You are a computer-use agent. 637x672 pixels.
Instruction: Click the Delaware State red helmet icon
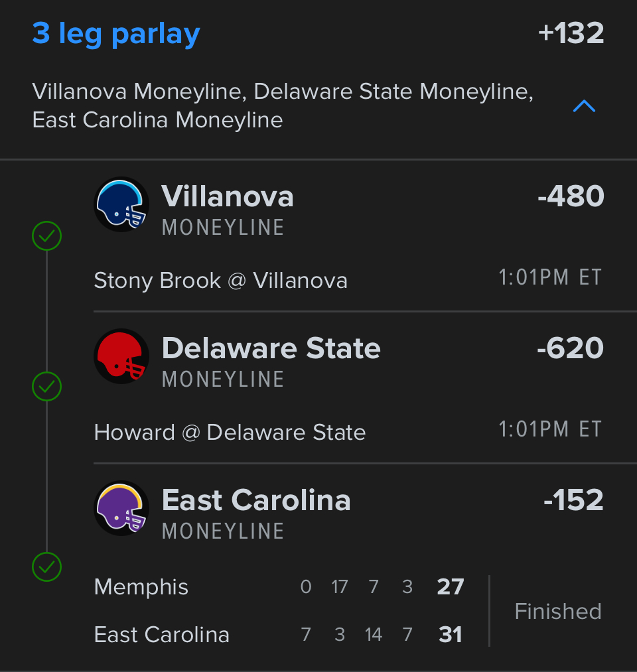pyautogui.click(x=121, y=356)
